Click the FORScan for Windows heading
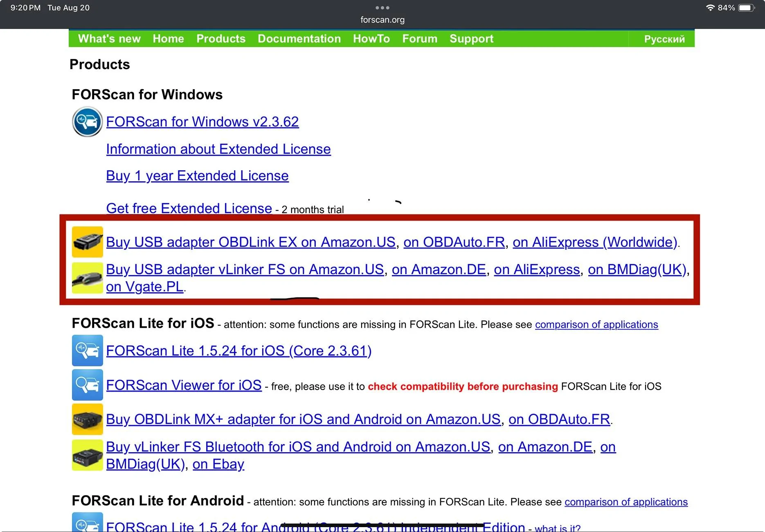The image size is (765, 532). click(x=147, y=95)
